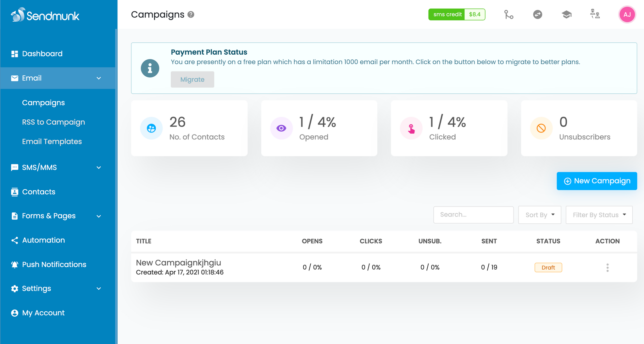Click the info icon in Payment Plan Status

150,68
